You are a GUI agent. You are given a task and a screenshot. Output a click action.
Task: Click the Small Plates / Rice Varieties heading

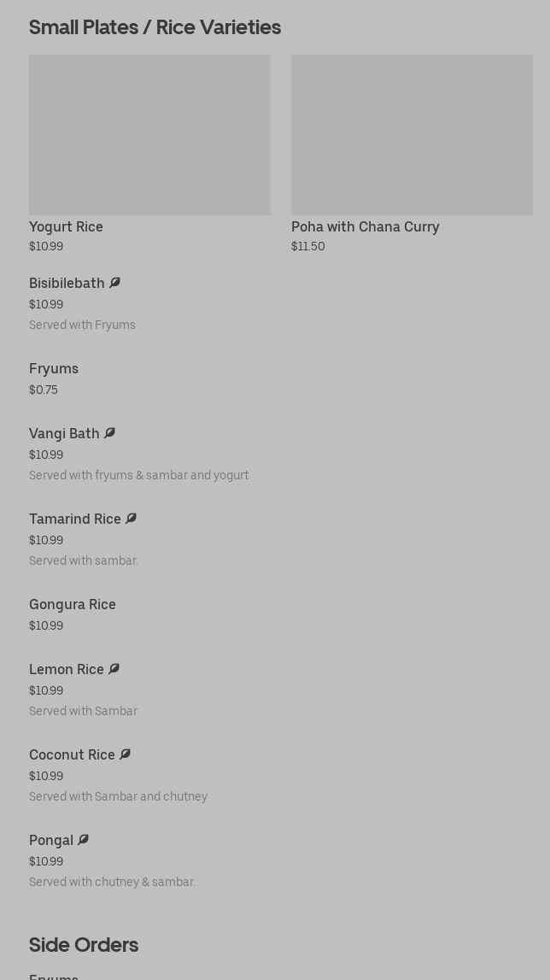click(x=155, y=27)
